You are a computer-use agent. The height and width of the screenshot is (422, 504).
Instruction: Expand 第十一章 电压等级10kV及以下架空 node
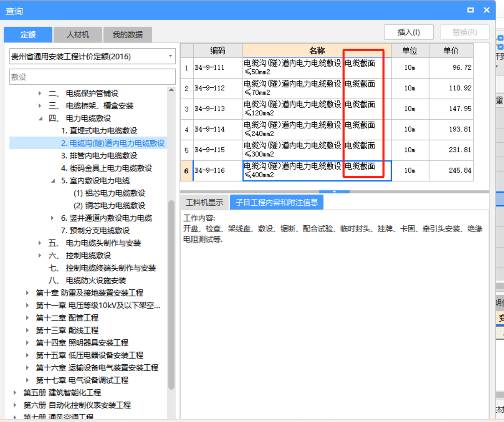(x=27, y=306)
